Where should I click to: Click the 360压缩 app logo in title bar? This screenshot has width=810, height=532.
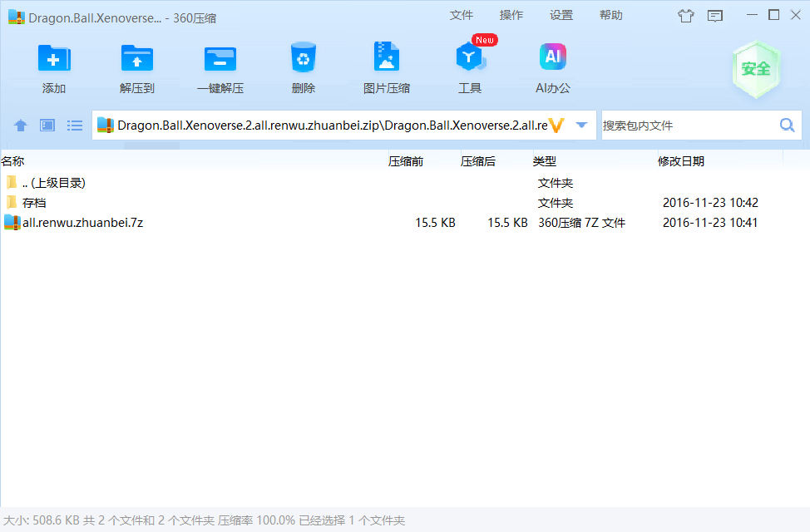click(17, 17)
